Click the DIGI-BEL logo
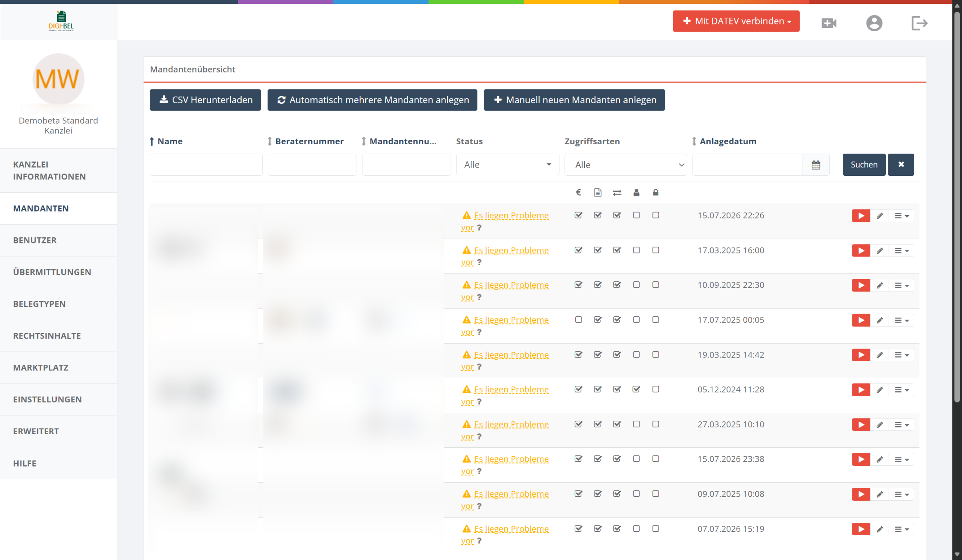This screenshot has height=560, width=962. 61,21
